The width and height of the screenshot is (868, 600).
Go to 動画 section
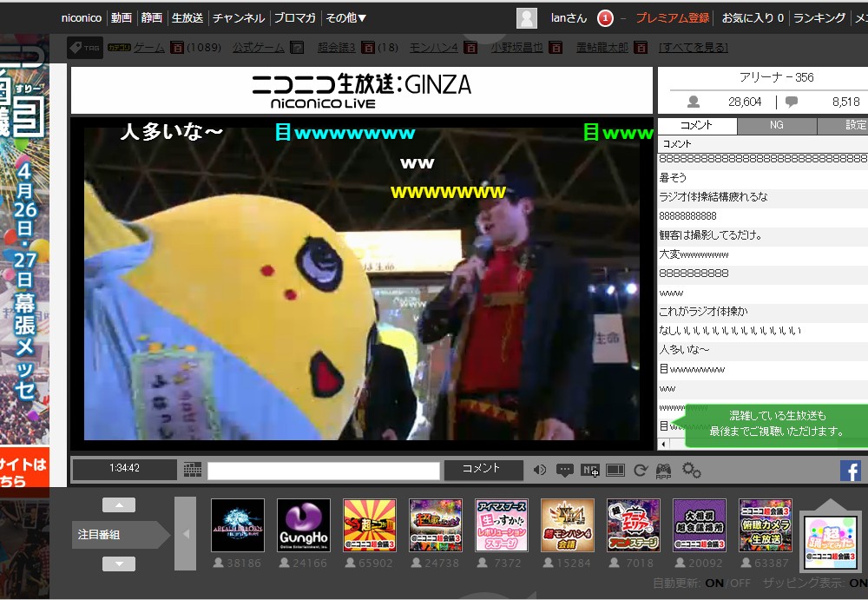tap(122, 17)
